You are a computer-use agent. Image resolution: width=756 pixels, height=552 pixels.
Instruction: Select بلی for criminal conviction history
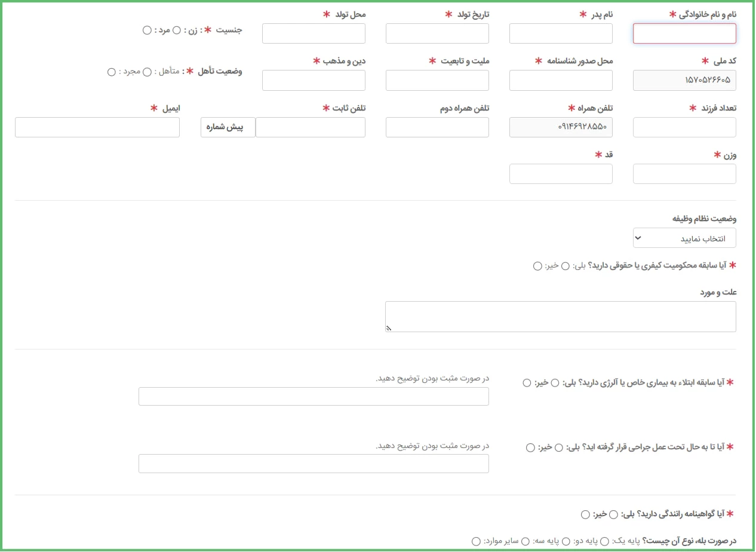coord(566,266)
